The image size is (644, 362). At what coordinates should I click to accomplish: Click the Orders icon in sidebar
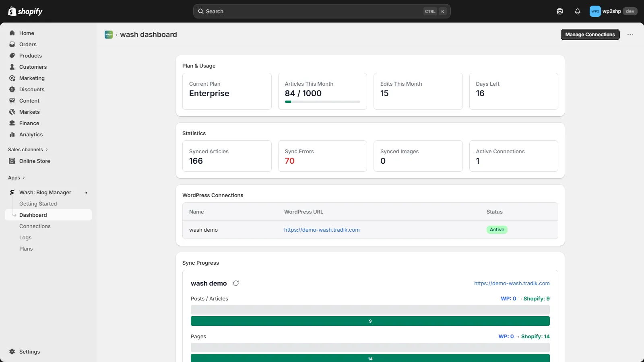click(12, 44)
